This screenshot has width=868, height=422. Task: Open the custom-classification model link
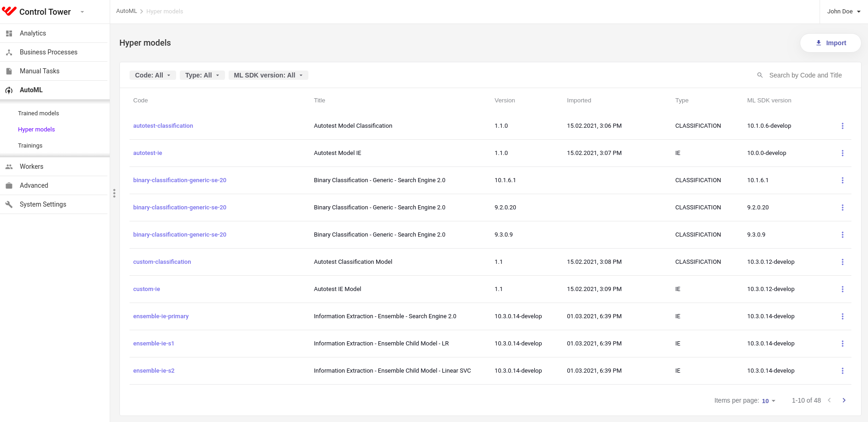click(x=162, y=262)
